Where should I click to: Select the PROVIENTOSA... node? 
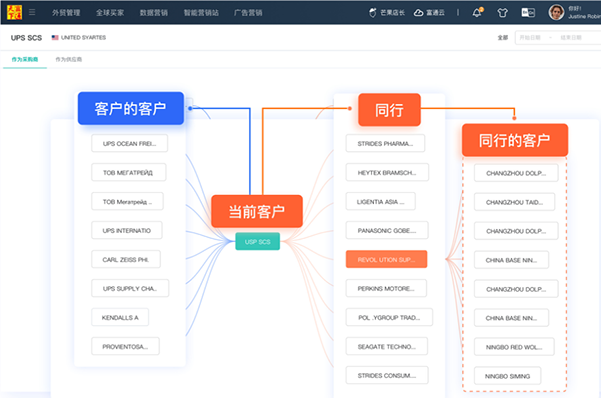coord(125,347)
